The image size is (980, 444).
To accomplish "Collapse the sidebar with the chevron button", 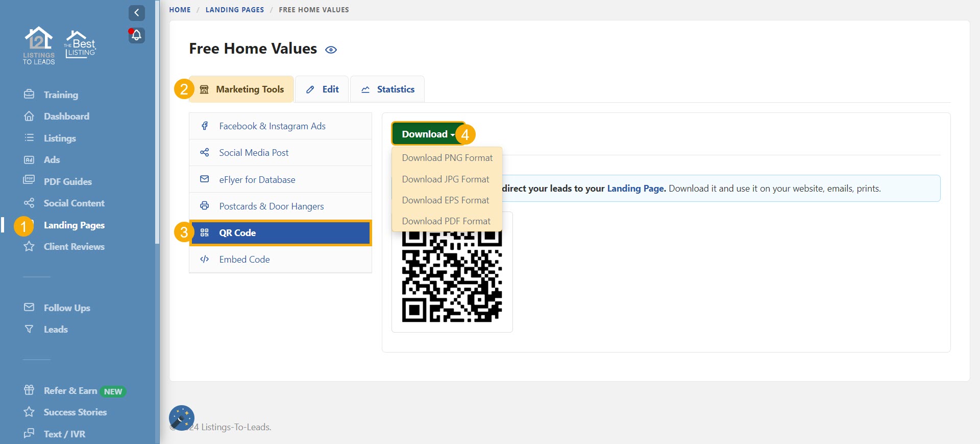I will [136, 13].
